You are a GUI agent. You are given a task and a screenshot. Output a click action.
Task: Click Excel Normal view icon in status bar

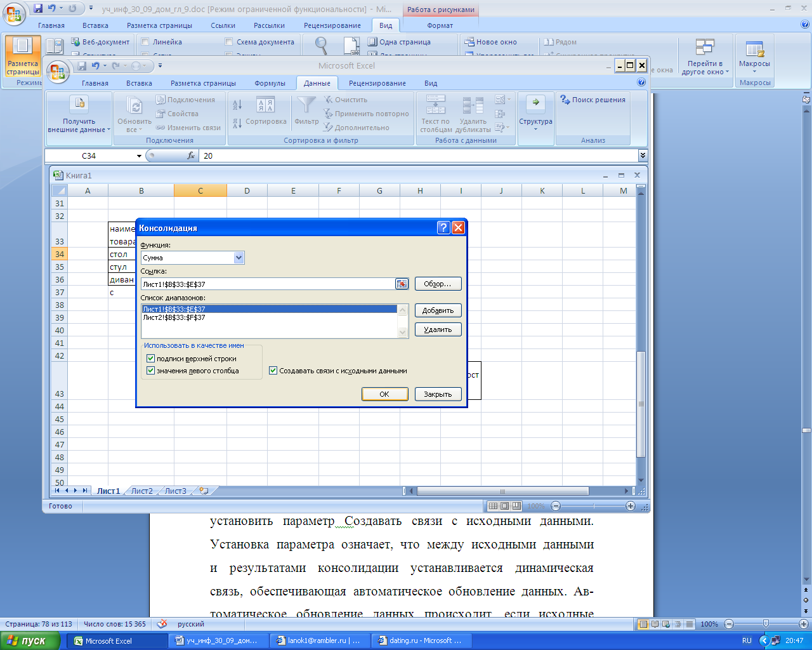[x=493, y=506]
